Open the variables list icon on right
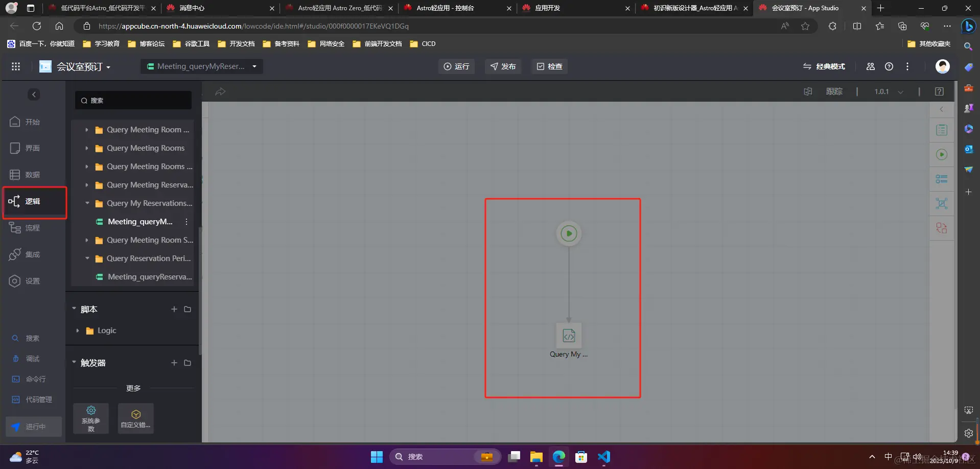 click(942, 179)
